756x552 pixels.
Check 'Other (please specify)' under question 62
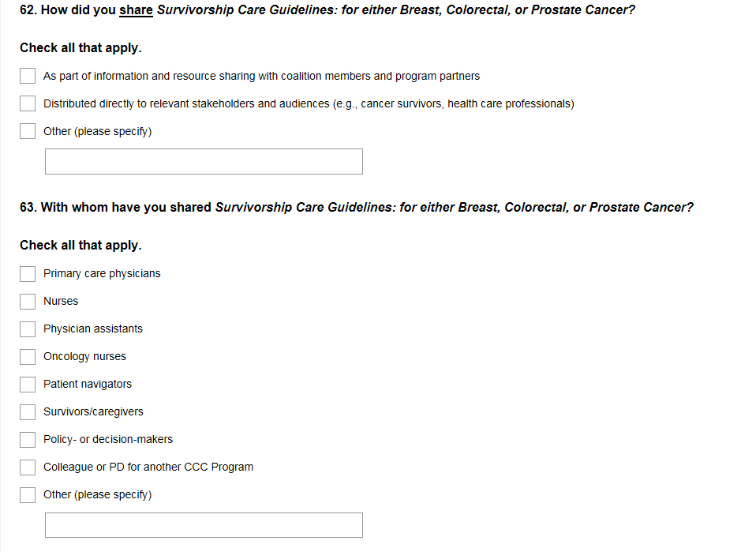tap(28, 131)
